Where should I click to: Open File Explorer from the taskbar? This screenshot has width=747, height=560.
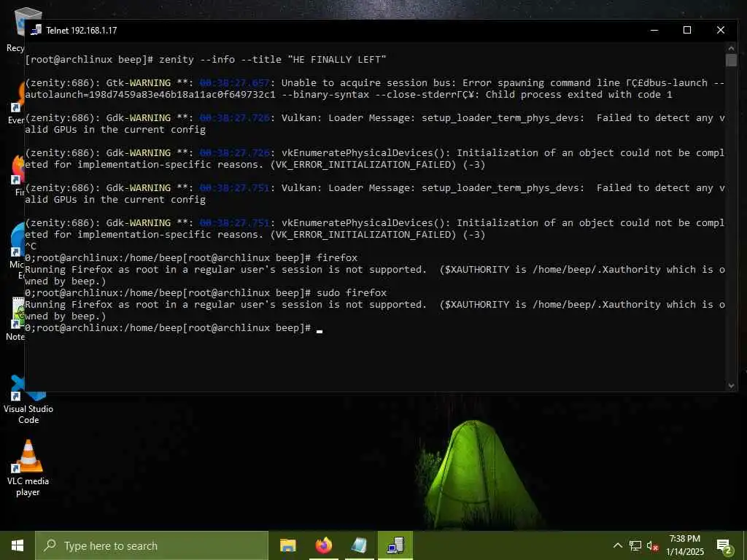(287, 545)
